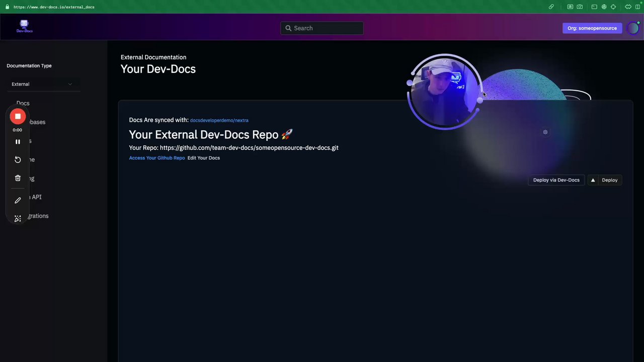Click the someopensource-dev-docs.git repo URL text
This screenshot has height=362, width=644.
(249, 148)
